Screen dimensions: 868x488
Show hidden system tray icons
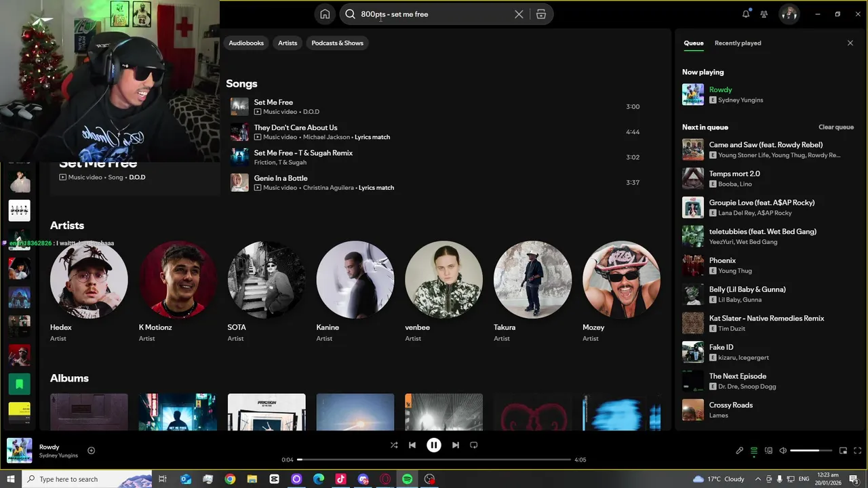point(758,479)
